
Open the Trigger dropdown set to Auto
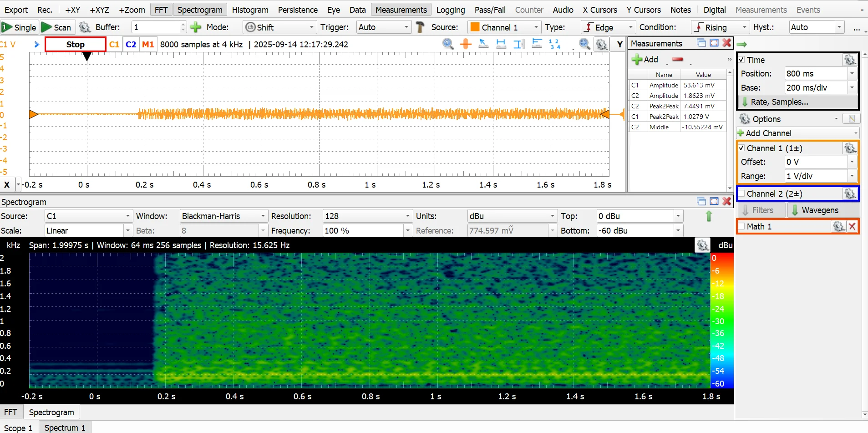click(384, 27)
